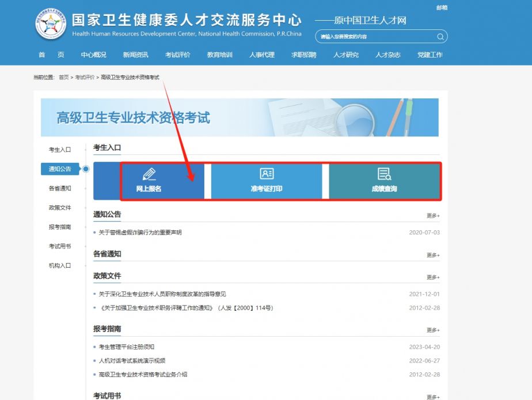Open the 新闻资讯 navigation menu item
This screenshot has width=532, height=400.
(135, 55)
